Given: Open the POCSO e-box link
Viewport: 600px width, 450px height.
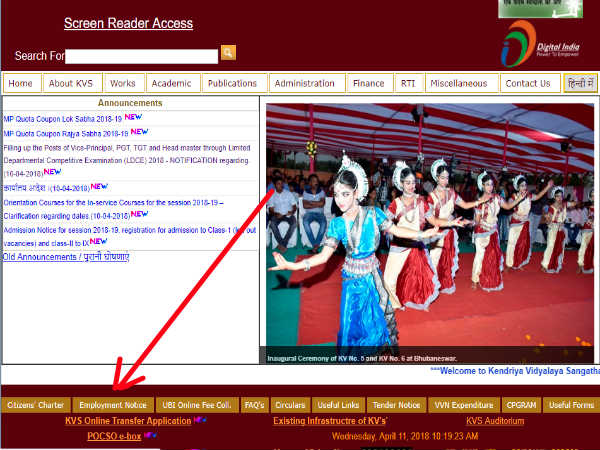Looking at the screenshot, I should (114, 436).
